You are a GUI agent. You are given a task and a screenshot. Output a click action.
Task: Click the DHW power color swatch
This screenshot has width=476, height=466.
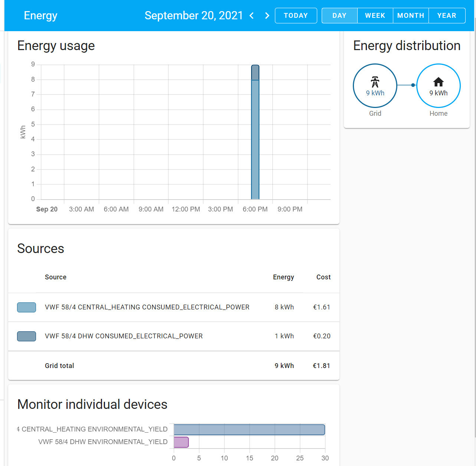[x=26, y=336]
